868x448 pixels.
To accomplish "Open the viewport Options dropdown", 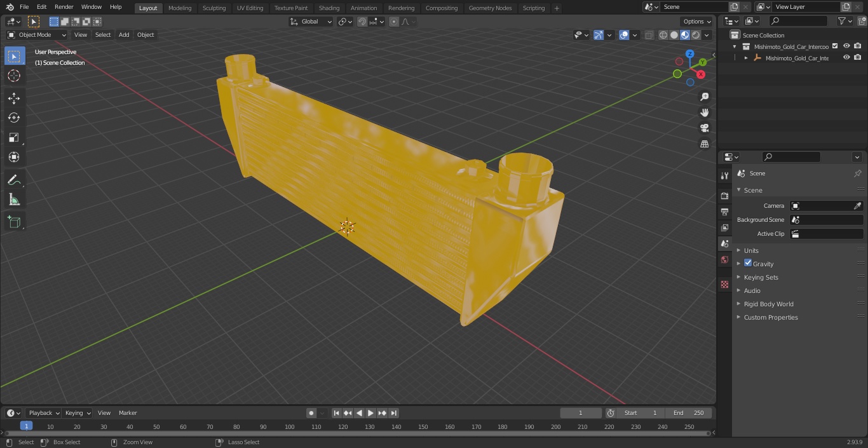I will tap(697, 22).
